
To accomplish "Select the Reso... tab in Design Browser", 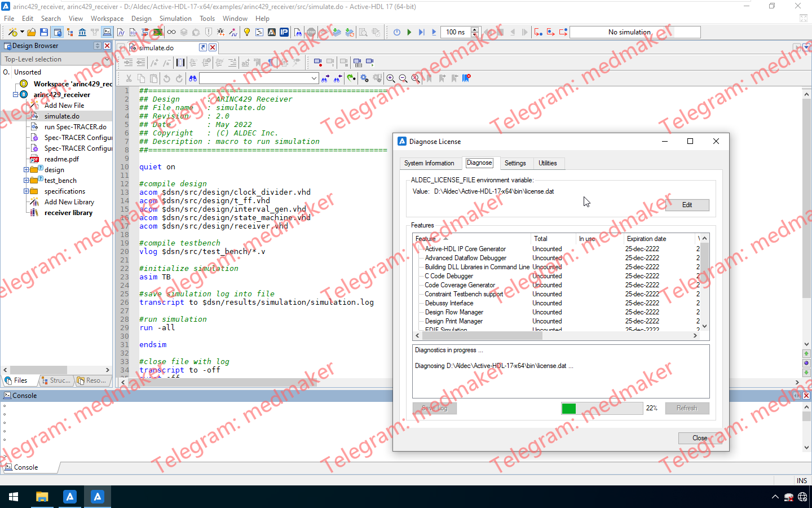I will [92, 380].
